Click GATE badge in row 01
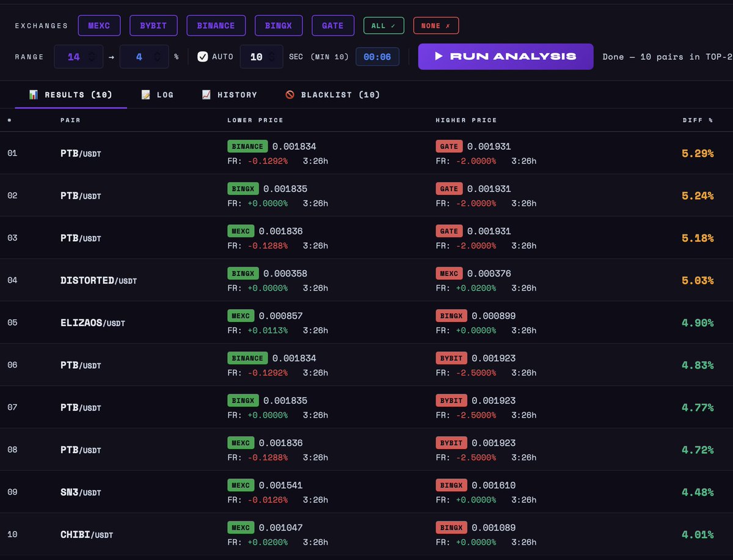The width and height of the screenshot is (733, 560). coord(449,147)
